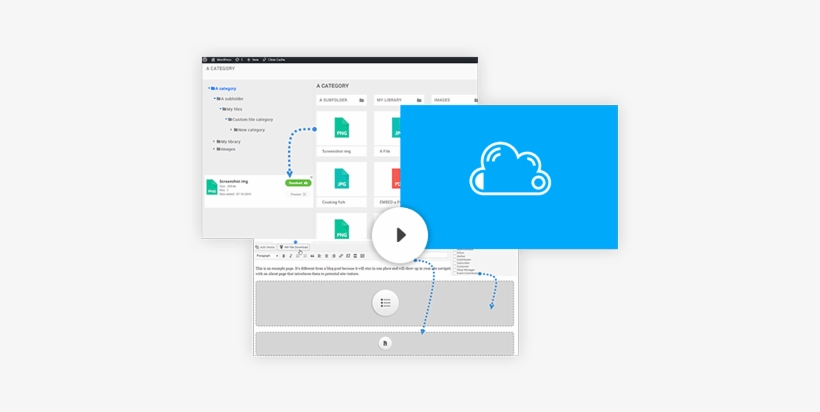This screenshot has height=412, width=820.
Task: Select New category in folder tree
Action: 249,129
